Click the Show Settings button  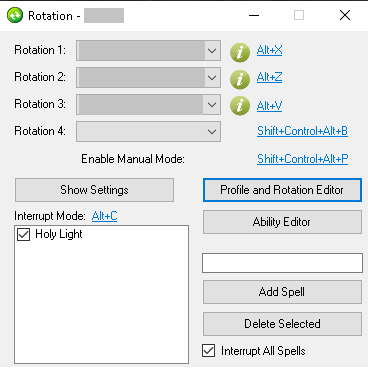(x=94, y=190)
